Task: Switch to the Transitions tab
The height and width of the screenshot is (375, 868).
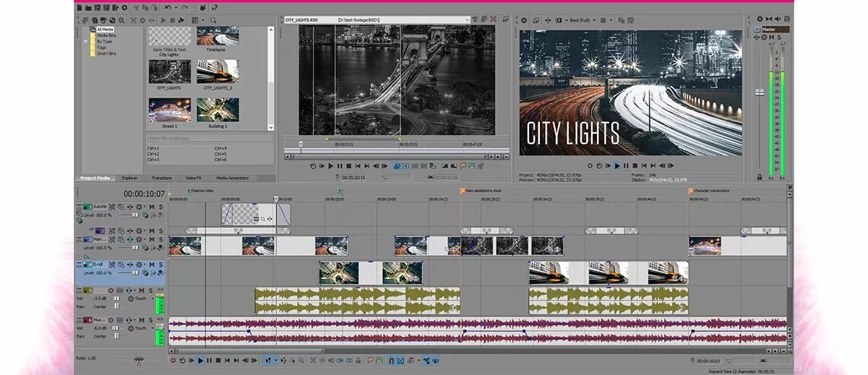Action: click(161, 178)
